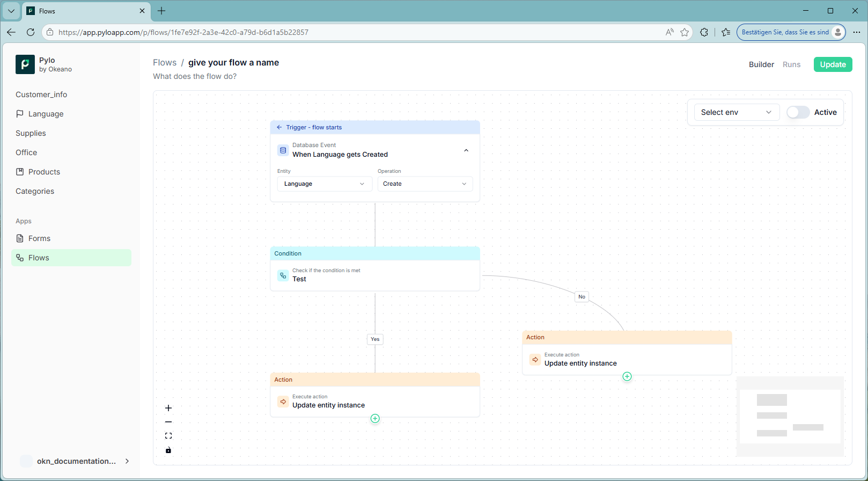Open Forms in the sidebar
Image resolution: width=868 pixels, height=481 pixels.
[x=39, y=238]
